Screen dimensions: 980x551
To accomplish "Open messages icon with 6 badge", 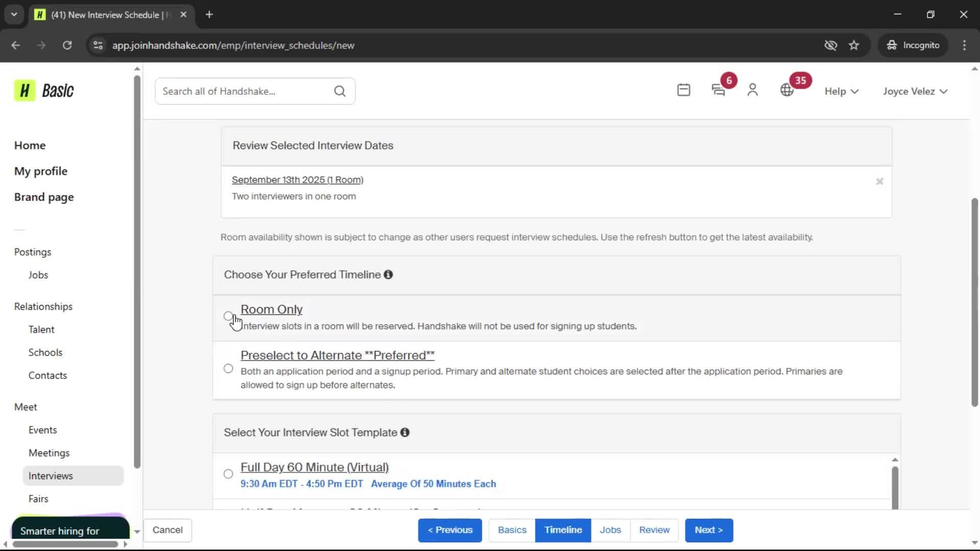I will click(x=719, y=90).
